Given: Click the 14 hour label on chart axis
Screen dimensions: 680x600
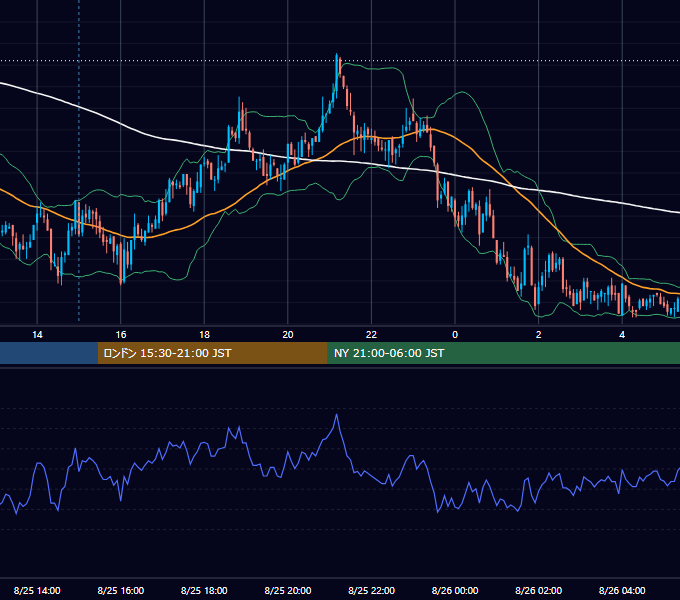Looking at the screenshot, I should click(x=37, y=335).
